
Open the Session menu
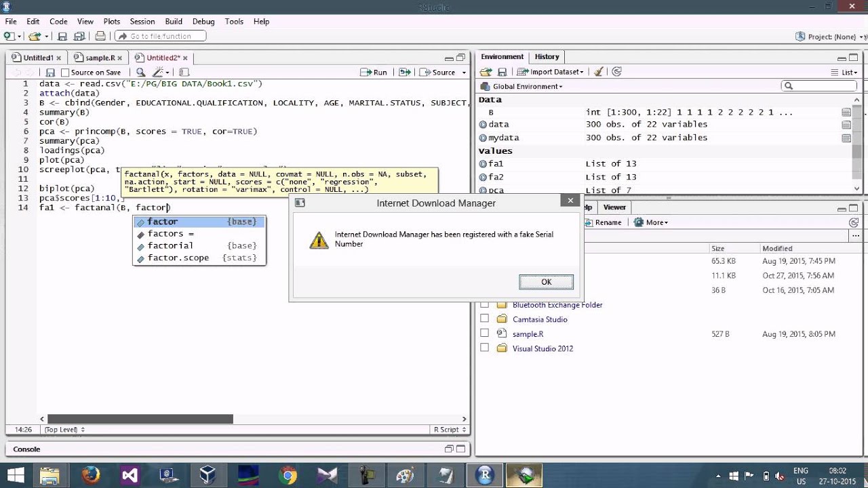142,22
